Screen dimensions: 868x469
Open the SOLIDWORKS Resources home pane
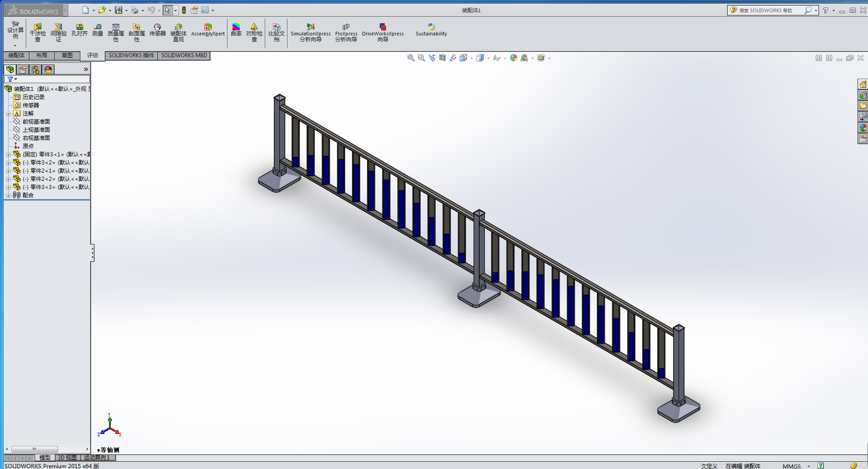863,85
